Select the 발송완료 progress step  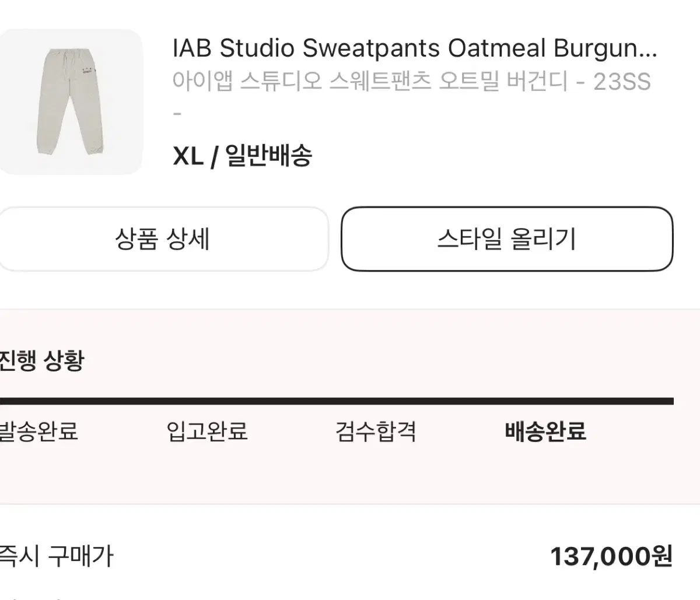coord(38,431)
